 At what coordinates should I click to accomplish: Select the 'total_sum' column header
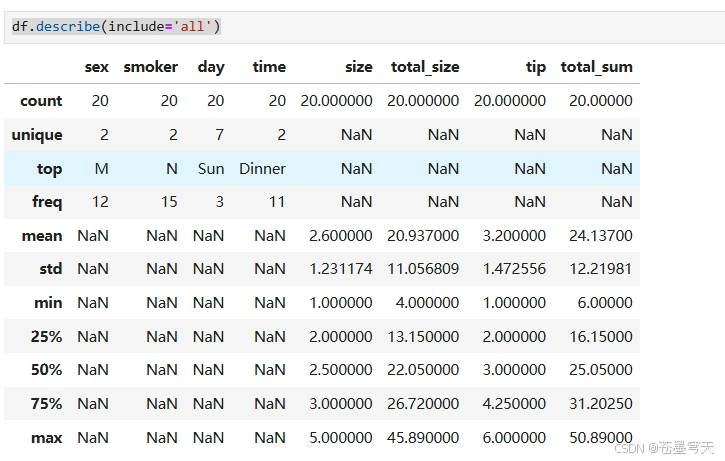click(x=596, y=68)
